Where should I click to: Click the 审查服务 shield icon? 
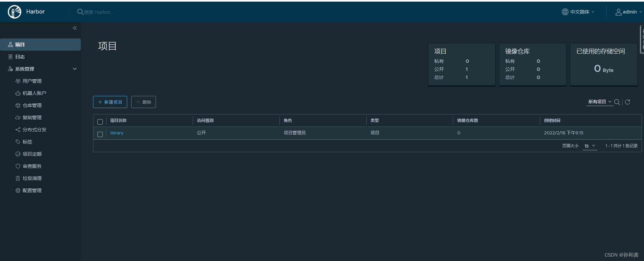(18, 166)
